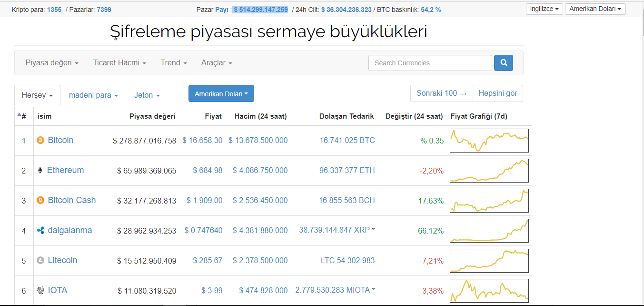The height and width of the screenshot is (306, 644).
Task: Sort by Hacim (24 saat) header
Action: click(261, 116)
